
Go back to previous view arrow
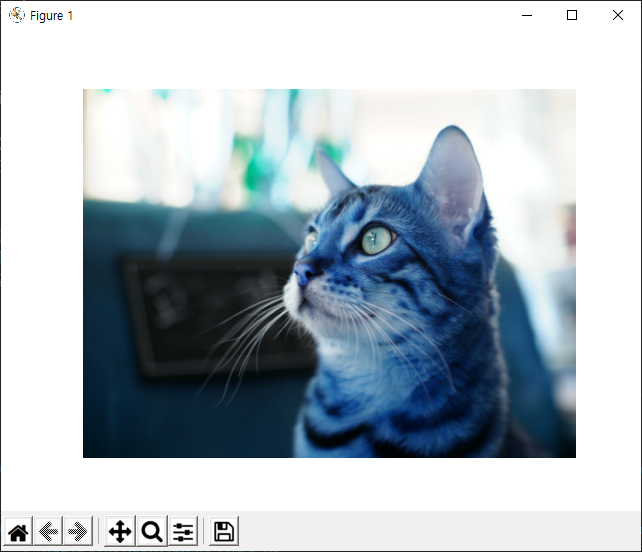pyautogui.click(x=48, y=532)
